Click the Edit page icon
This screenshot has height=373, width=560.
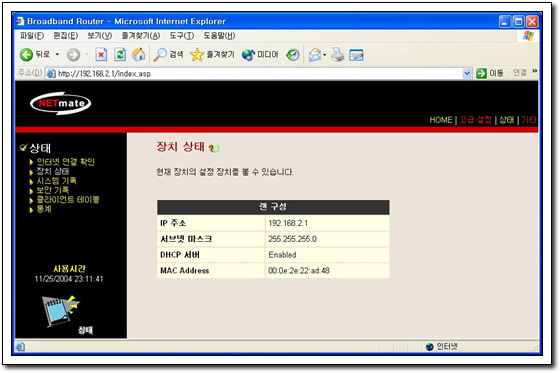point(356,55)
